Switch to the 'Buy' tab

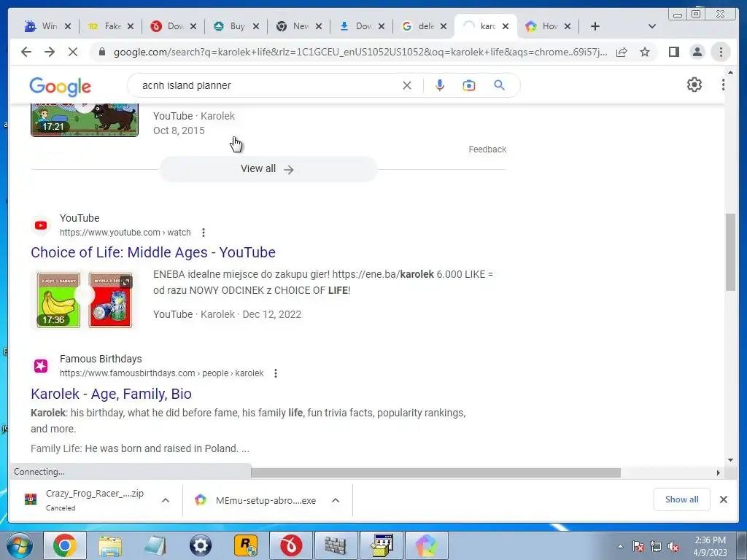[x=231, y=26]
